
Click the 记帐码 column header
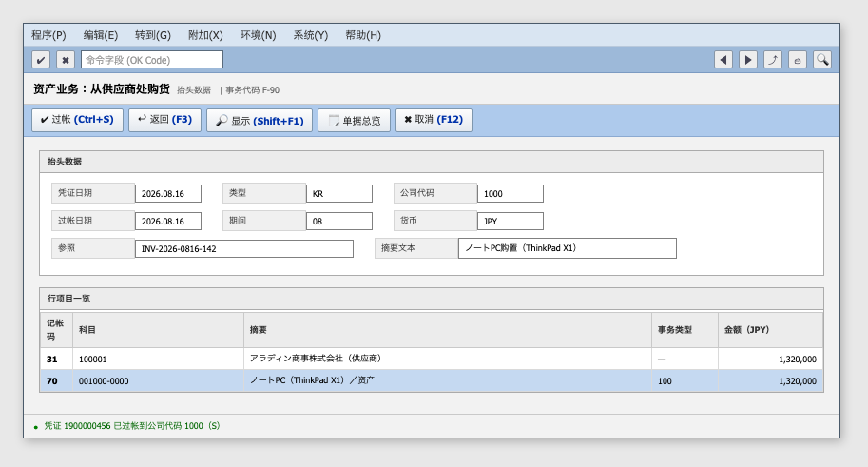tap(56, 330)
